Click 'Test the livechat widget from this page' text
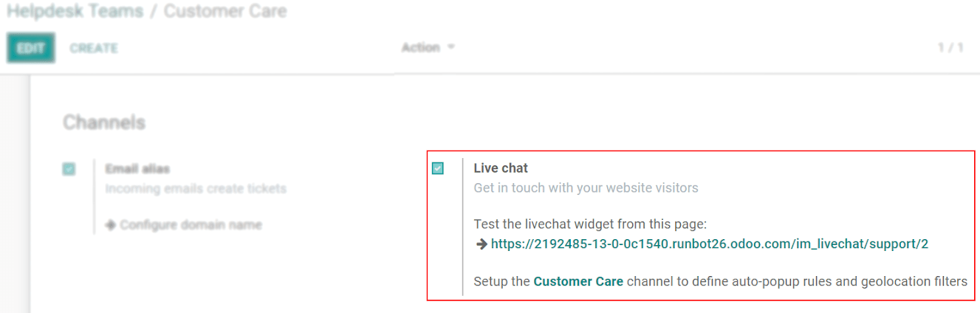Viewport: 980px width, 313px height. [x=590, y=224]
